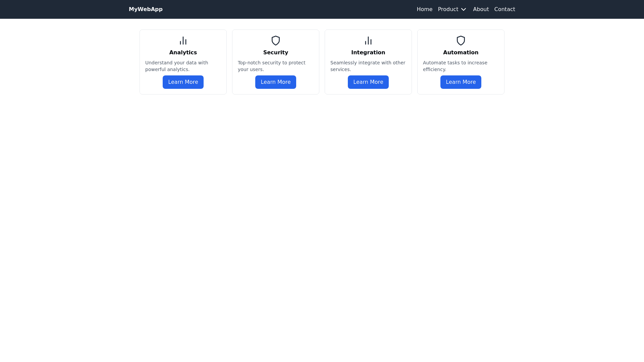
Task: Select the Integration card heading
Action: pyautogui.click(x=368, y=52)
